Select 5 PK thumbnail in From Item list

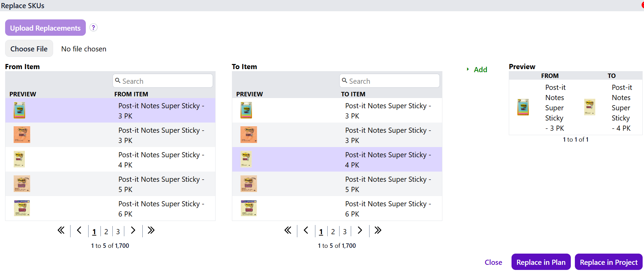[x=22, y=184]
